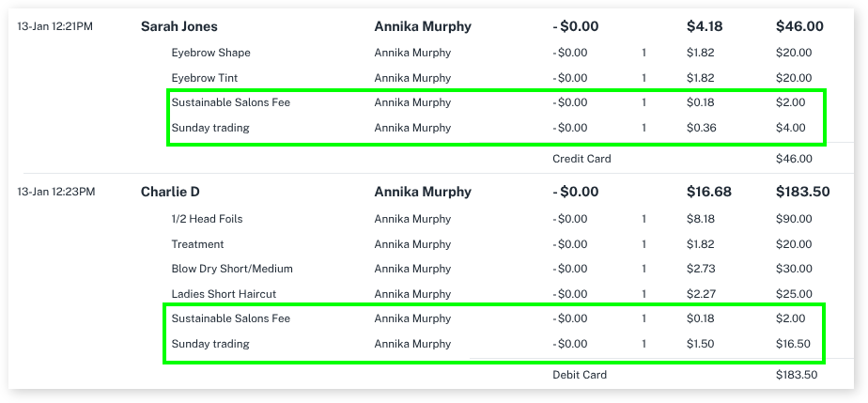Click the $90.00 Head Foils price

(794, 219)
